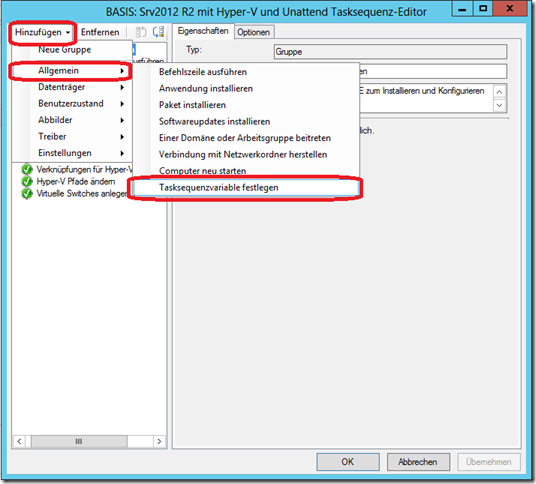The image size is (536, 484).
Task: Select Virtuelle Switches anlegen step
Action: [x=82, y=193]
